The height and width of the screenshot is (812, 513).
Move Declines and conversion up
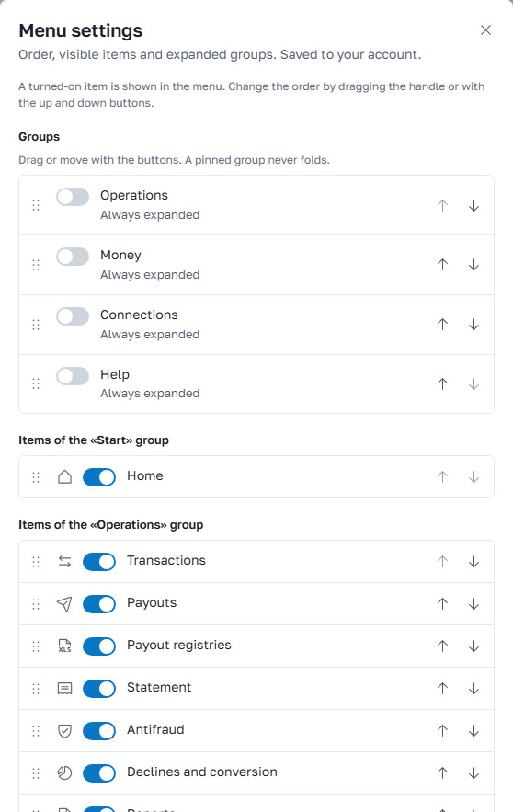click(x=442, y=773)
